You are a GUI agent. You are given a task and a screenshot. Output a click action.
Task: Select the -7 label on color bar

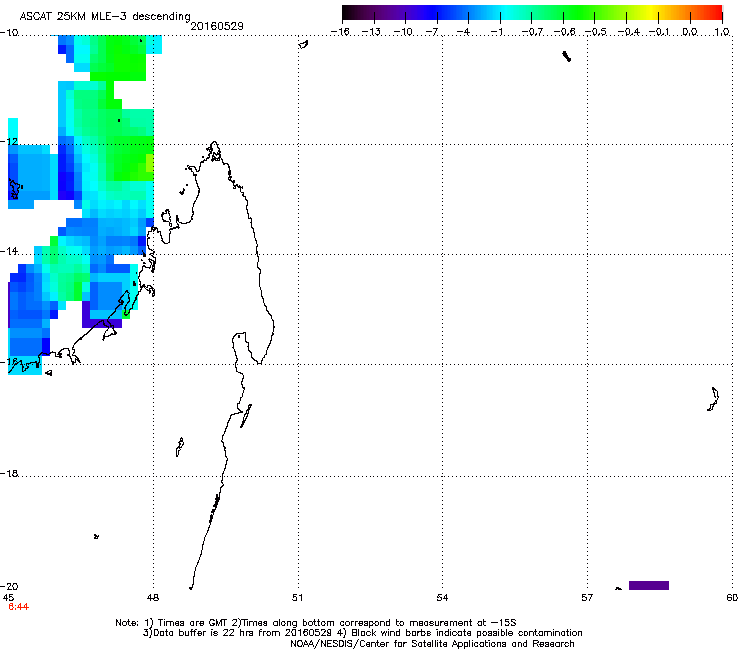coord(432,32)
